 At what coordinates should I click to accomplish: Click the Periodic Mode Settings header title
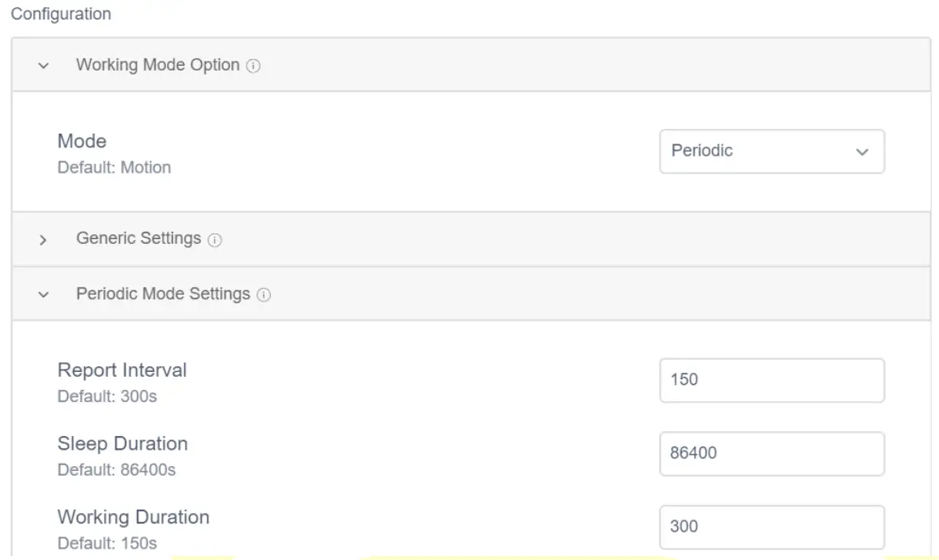pyautogui.click(x=163, y=293)
